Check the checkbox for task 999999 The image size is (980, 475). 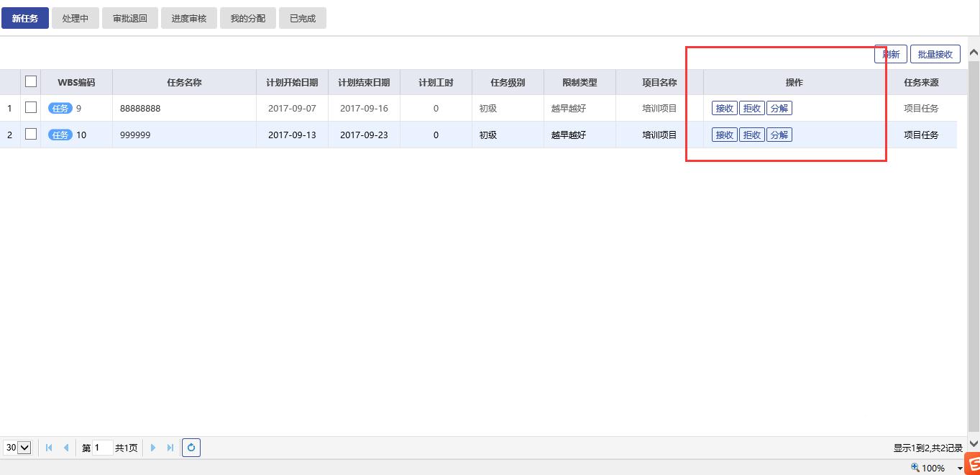point(31,135)
